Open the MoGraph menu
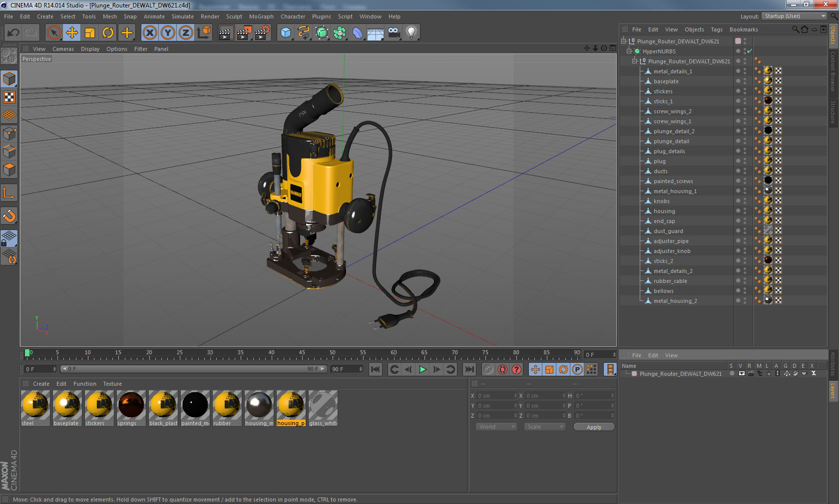Viewport: 839px width, 504px height. click(x=261, y=16)
